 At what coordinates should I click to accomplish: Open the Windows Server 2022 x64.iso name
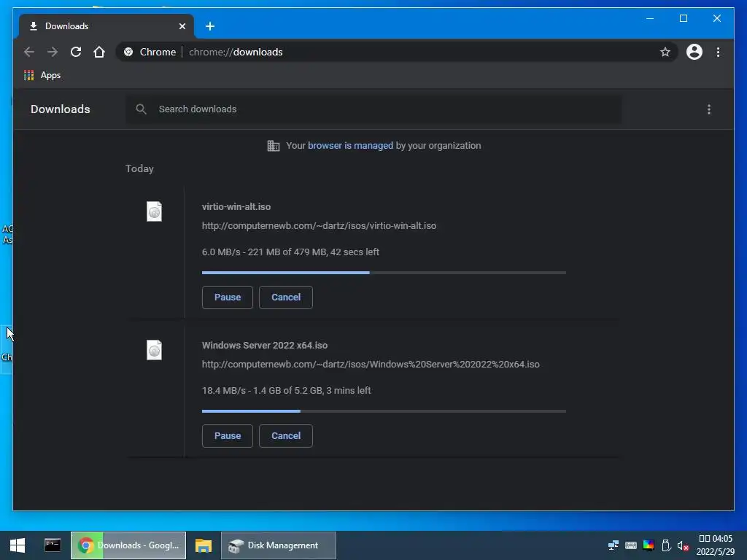(x=265, y=345)
